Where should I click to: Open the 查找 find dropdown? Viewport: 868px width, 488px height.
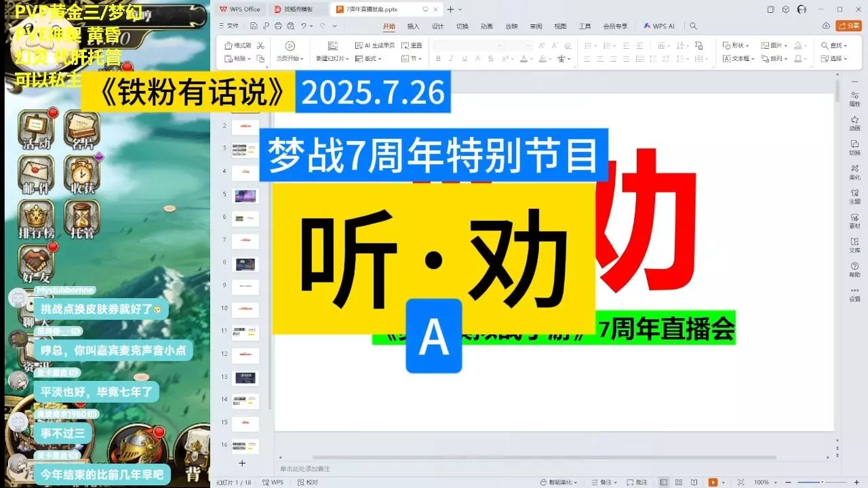[834, 45]
